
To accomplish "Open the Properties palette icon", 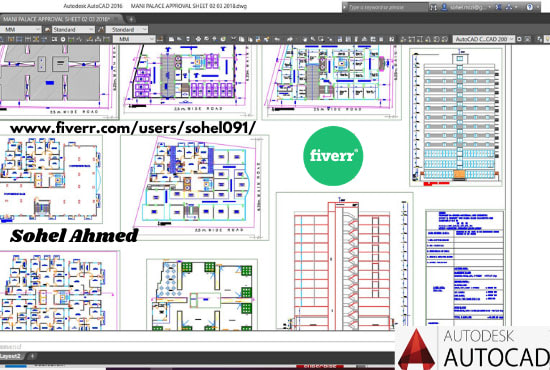I will pos(340,39).
